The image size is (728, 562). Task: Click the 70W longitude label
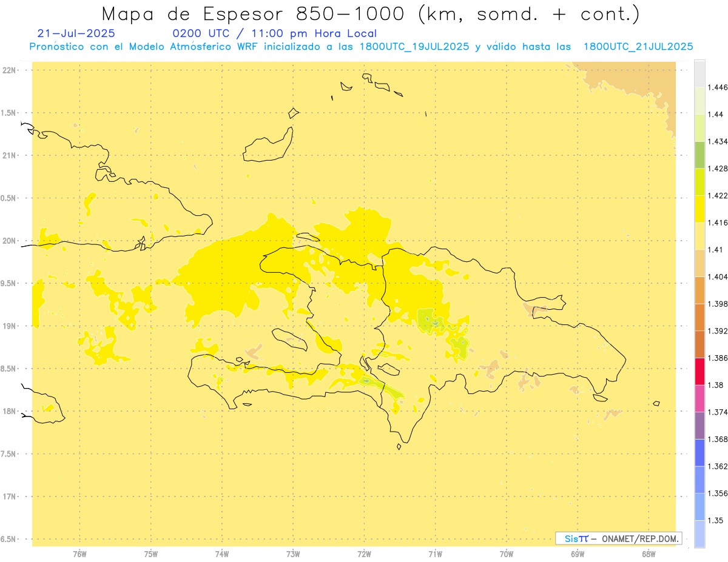[507, 554]
